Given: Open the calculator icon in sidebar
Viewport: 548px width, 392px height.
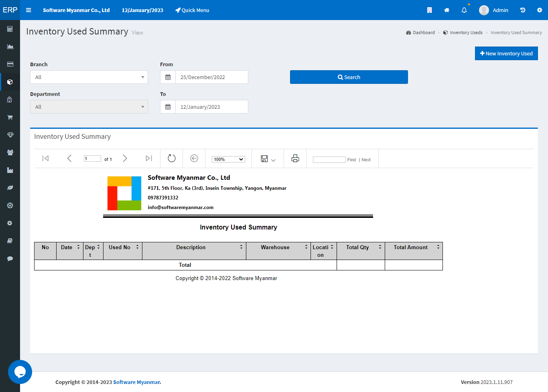Looking at the screenshot, I should pos(10,29).
